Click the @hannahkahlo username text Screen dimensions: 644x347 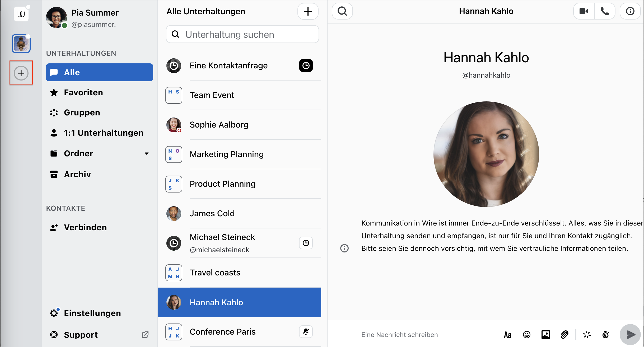point(486,75)
